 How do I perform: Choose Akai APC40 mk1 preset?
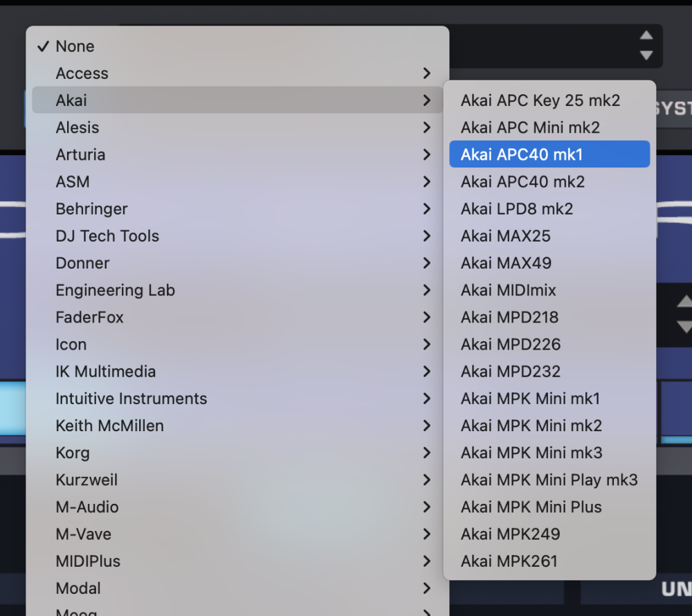[522, 154]
